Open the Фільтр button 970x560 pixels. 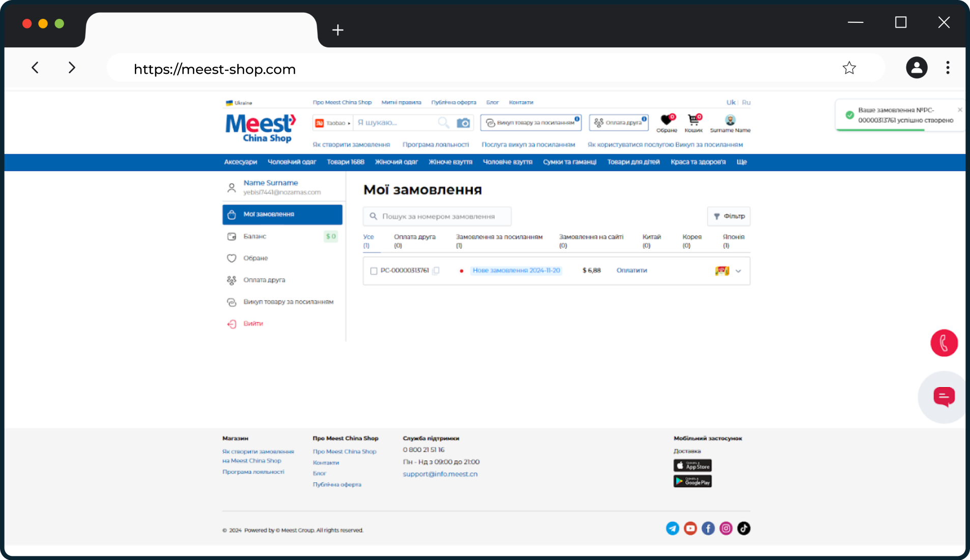(x=729, y=216)
